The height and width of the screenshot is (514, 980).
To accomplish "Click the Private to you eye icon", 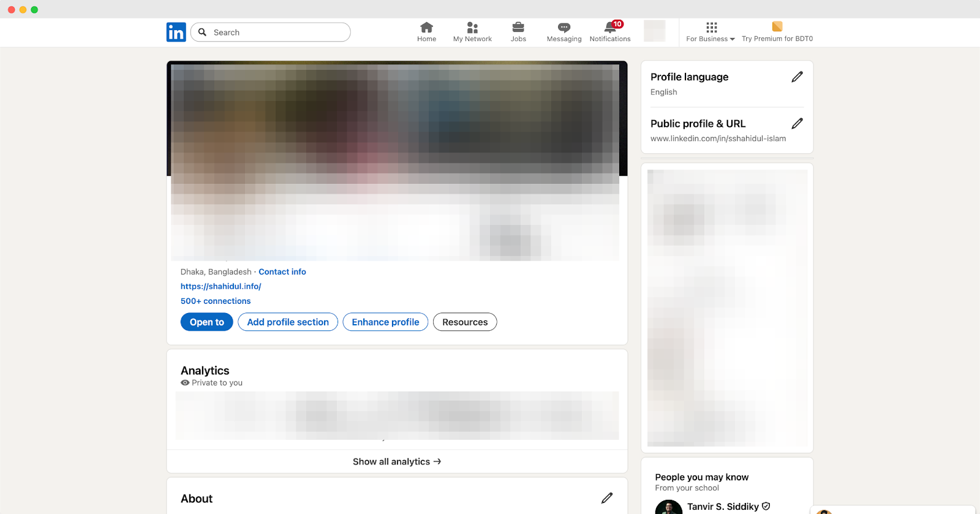I will (x=185, y=383).
